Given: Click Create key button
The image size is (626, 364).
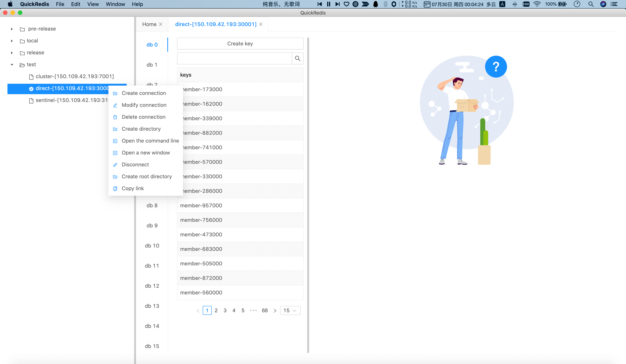Looking at the screenshot, I should 240,43.
